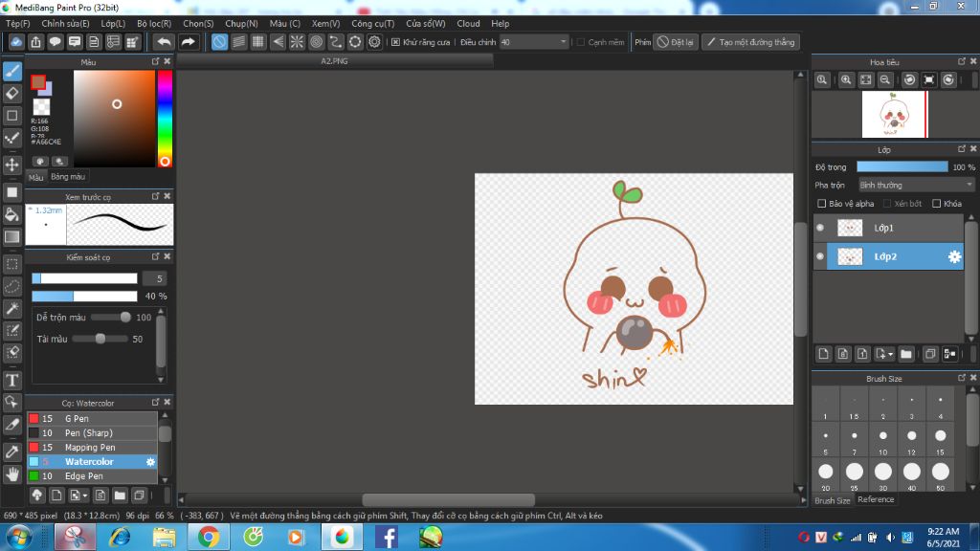Select the Move tool
The width and height of the screenshot is (980, 551).
pyautogui.click(x=11, y=165)
